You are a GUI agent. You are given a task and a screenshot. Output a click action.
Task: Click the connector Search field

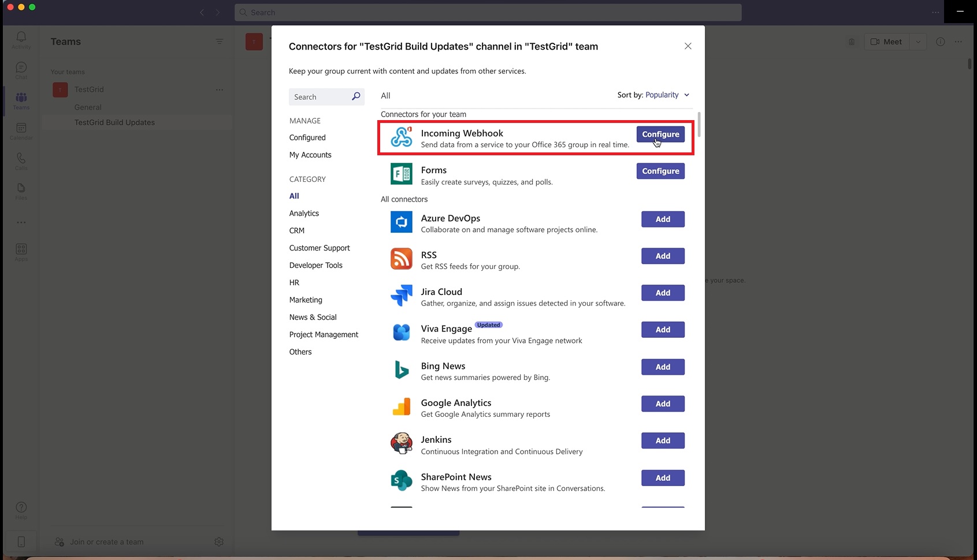(326, 96)
